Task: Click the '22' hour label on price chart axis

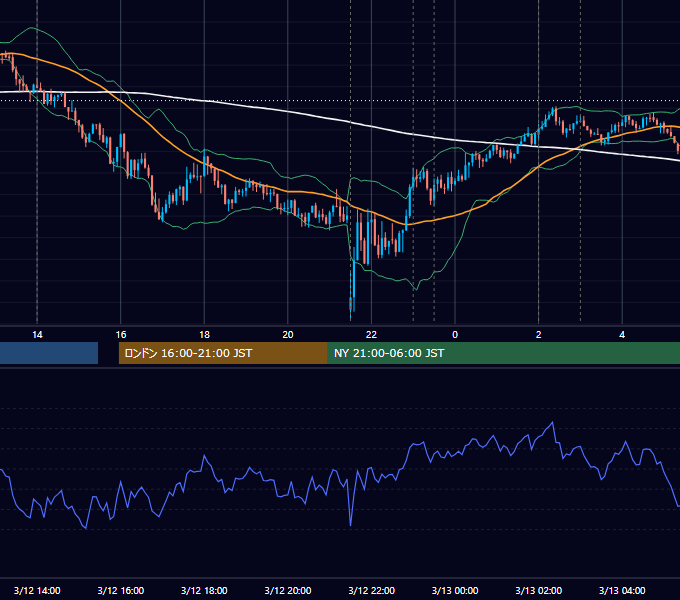Action: click(371, 335)
